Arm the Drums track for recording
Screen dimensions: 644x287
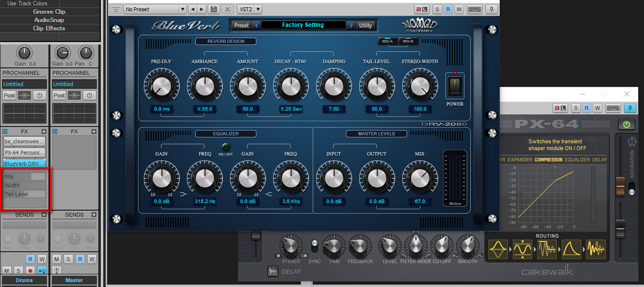point(31,270)
